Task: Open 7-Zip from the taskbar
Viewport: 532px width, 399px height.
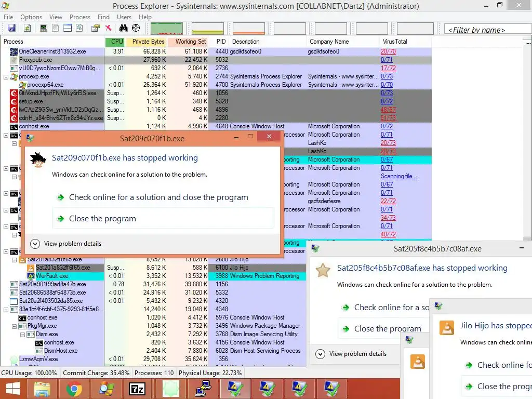Action: click(137, 389)
